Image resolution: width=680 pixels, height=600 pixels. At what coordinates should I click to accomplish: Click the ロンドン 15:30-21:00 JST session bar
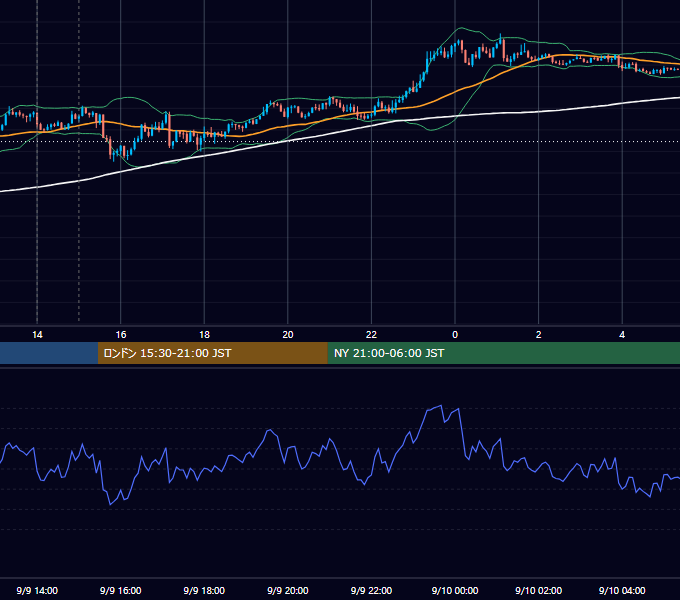(212, 353)
